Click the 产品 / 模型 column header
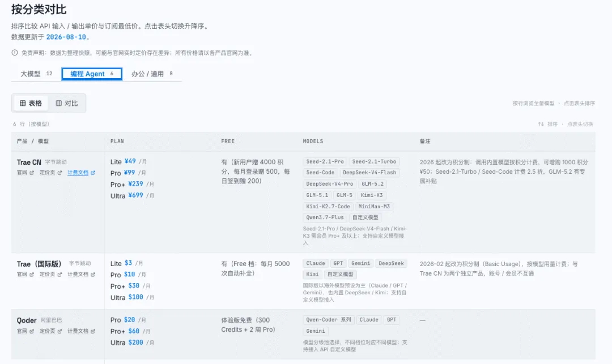This screenshot has width=612, height=364. [33, 141]
